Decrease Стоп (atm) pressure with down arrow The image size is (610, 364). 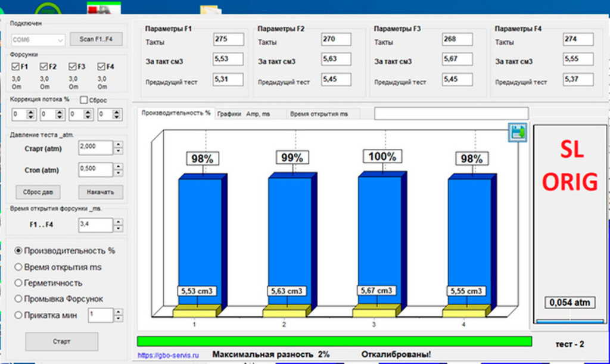(118, 173)
